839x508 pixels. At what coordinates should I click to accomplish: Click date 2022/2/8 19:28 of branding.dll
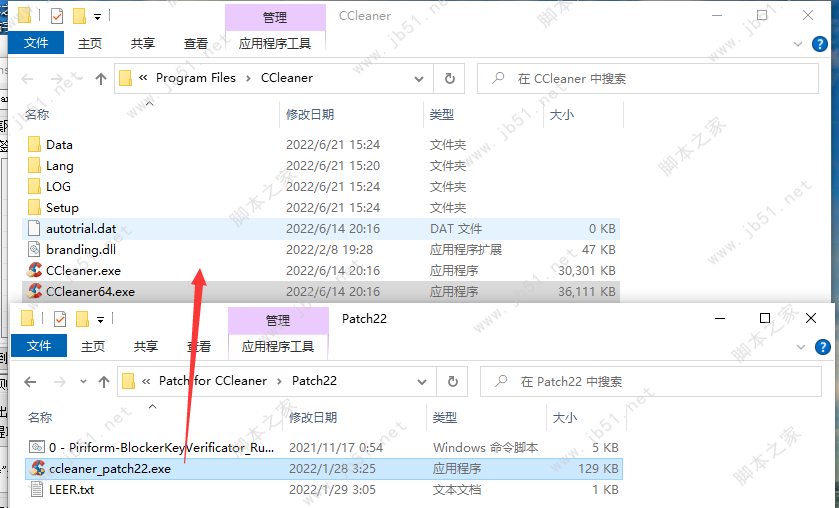tap(329, 249)
